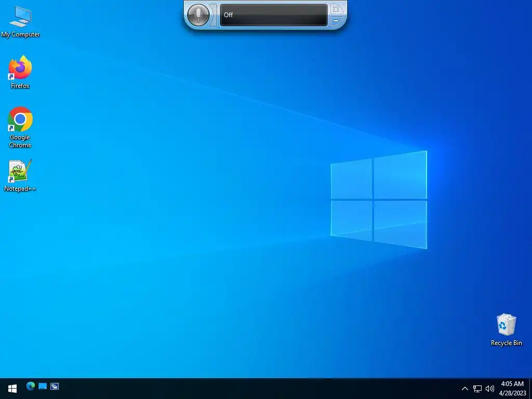Open the Windows Start menu
This screenshot has width=532, height=399.
pos(12,389)
